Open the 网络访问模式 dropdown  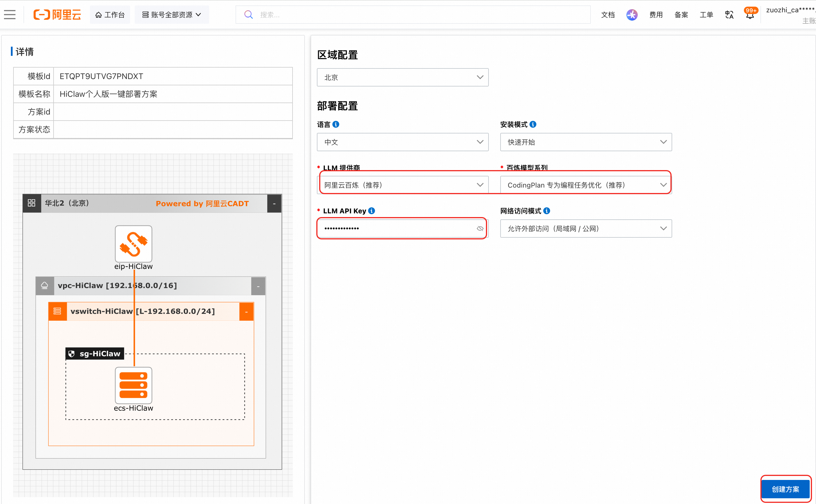pyautogui.click(x=586, y=228)
